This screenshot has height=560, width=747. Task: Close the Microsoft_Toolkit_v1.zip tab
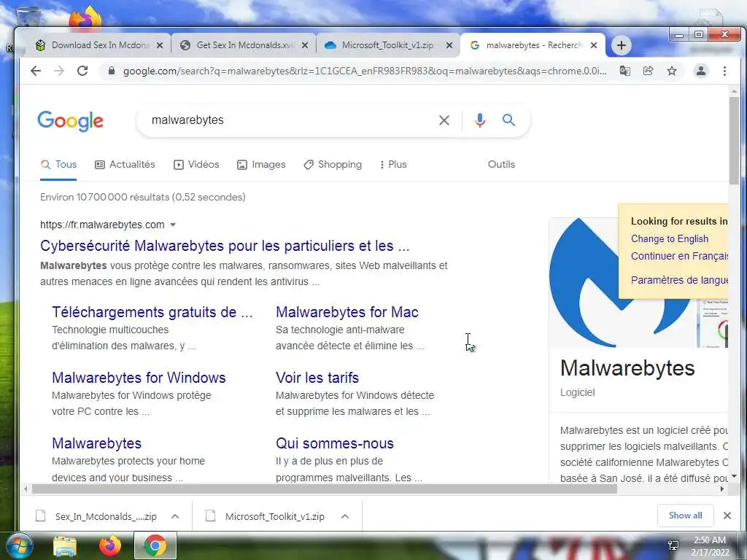coord(449,45)
